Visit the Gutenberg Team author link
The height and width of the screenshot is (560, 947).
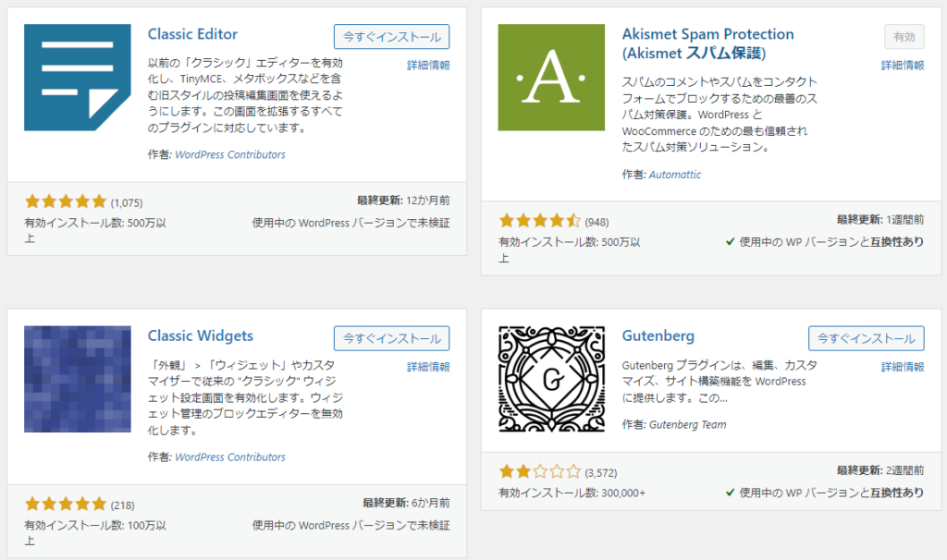[x=687, y=425]
